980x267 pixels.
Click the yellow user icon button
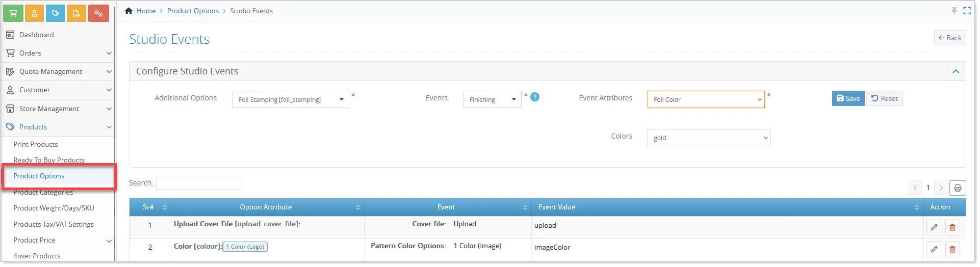(34, 13)
